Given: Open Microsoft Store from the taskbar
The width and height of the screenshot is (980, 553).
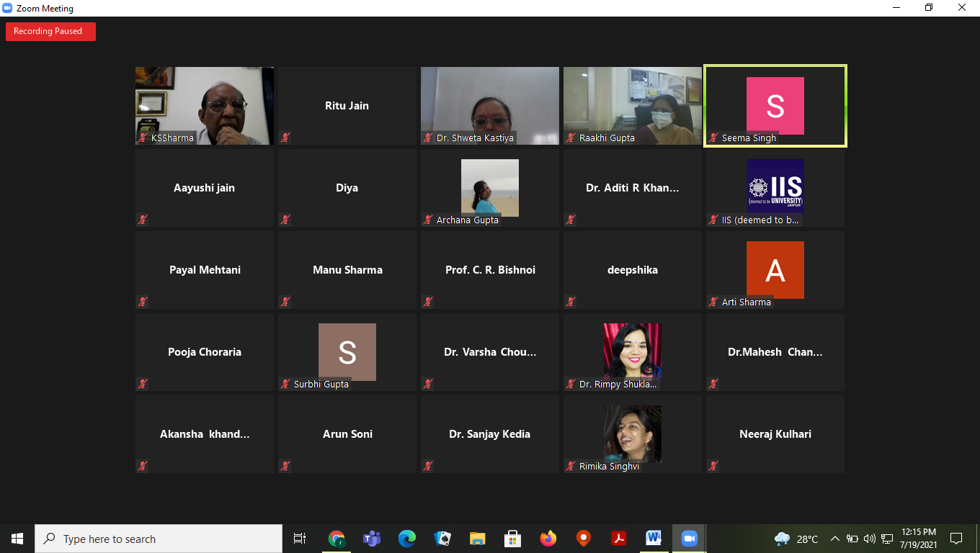Looking at the screenshot, I should [x=513, y=539].
